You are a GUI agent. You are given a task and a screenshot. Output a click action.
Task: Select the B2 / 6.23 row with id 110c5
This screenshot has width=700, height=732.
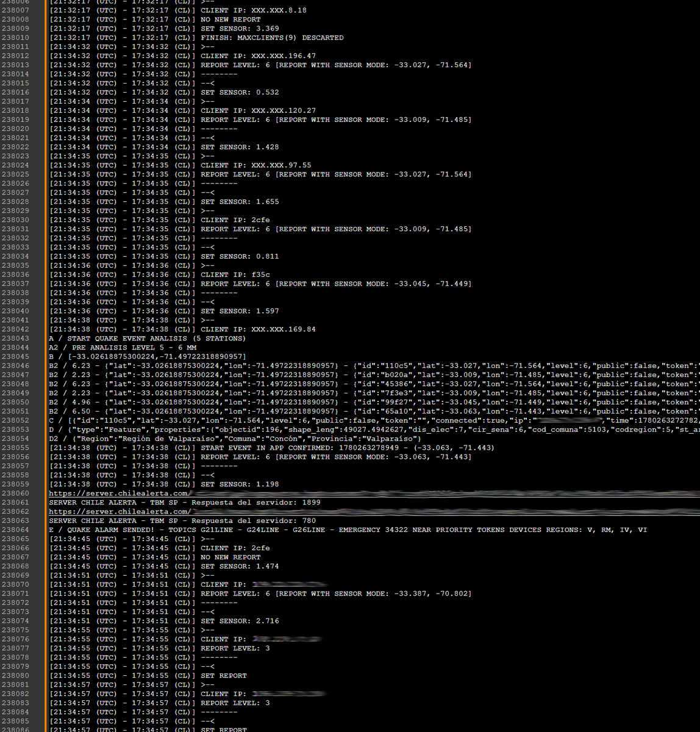(374, 366)
